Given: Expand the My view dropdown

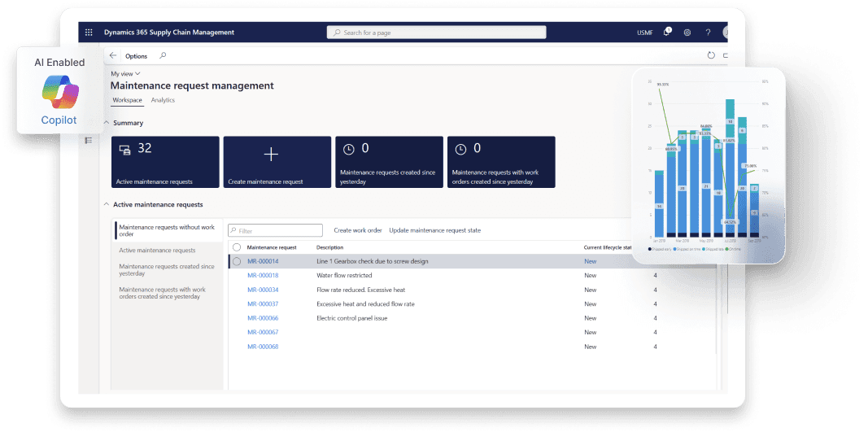Looking at the screenshot, I should [125, 74].
